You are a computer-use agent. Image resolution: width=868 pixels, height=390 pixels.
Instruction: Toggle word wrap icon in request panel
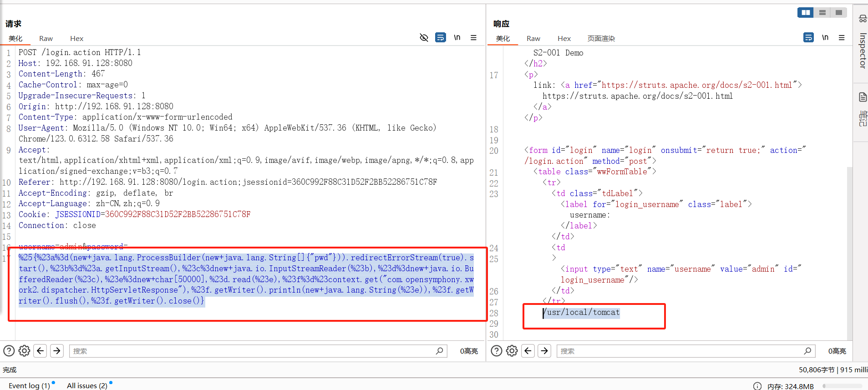(441, 37)
